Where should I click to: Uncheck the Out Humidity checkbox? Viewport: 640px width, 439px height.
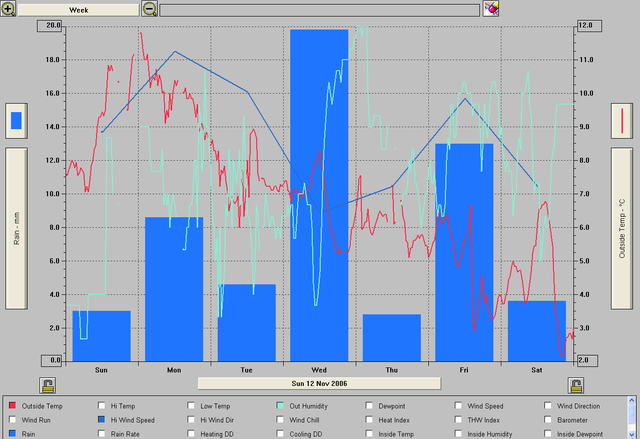281,407
